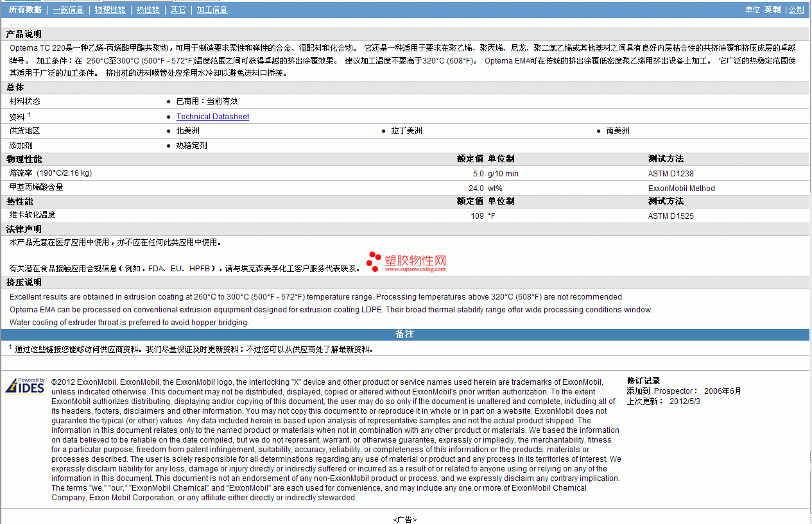Image resolution: width=812 pixels, height=524 pixels.
Task: Select the 北美洲 region entry
Action: tap(187, 131)
